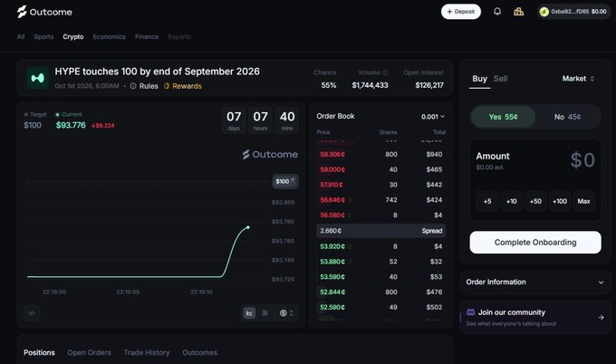616x364 pixels.
Task: Open the leaderboard podium icon
Action: tap(518, 12)
